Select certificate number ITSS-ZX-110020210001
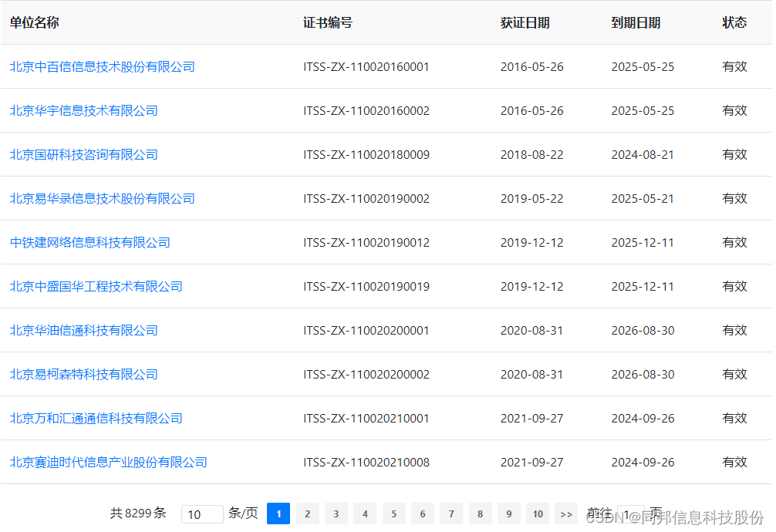 point(366,419)
